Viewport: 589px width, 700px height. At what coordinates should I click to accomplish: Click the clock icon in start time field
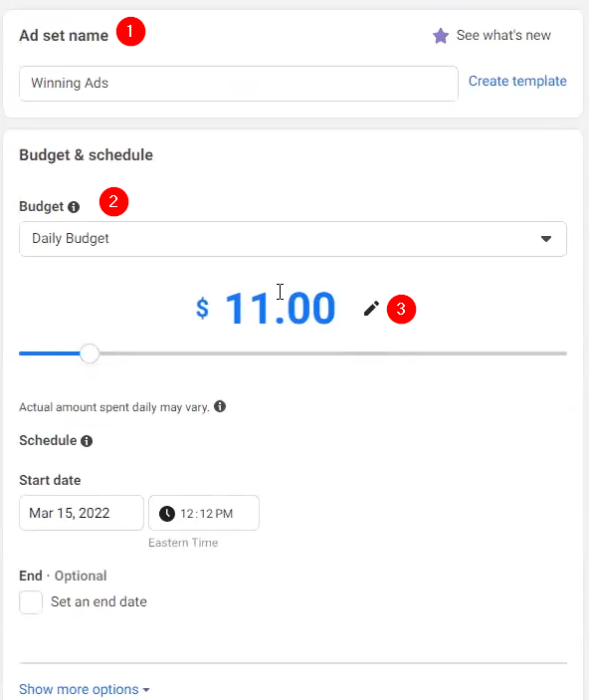167,514
